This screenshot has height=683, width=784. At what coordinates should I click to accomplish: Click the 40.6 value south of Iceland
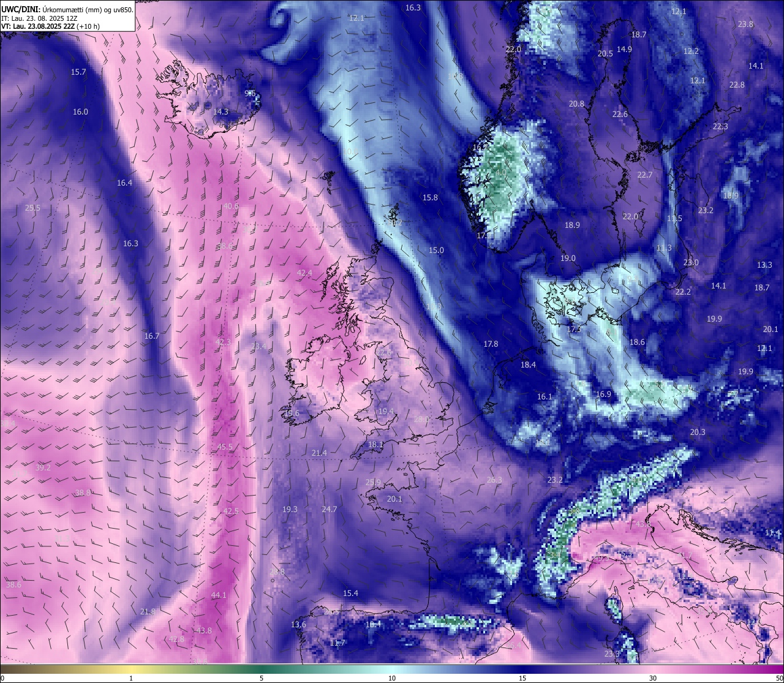pyautogui.click(x=231, y=206)
